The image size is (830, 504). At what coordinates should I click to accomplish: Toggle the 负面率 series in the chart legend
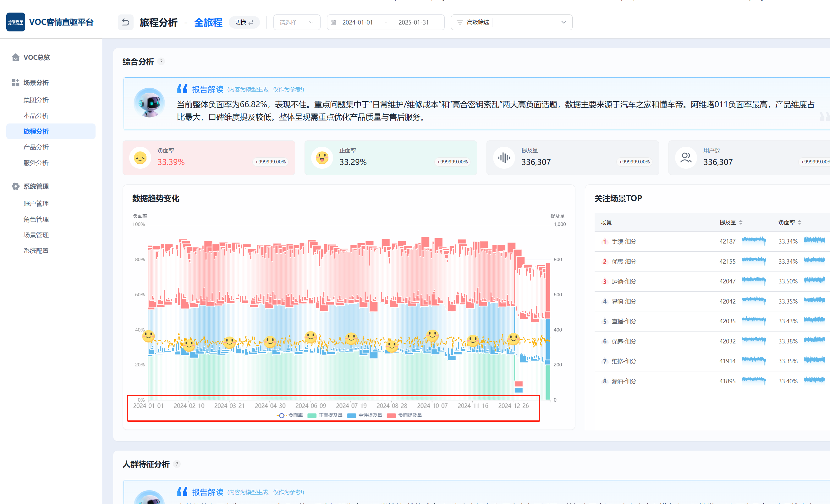[x=290, y=415]
